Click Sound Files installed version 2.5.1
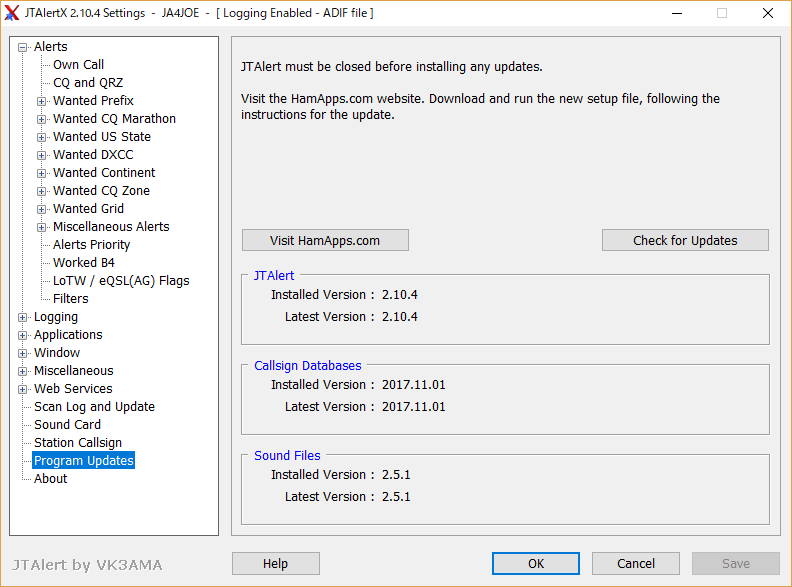The height and width of the screenshot is (587, 792). 396,475
